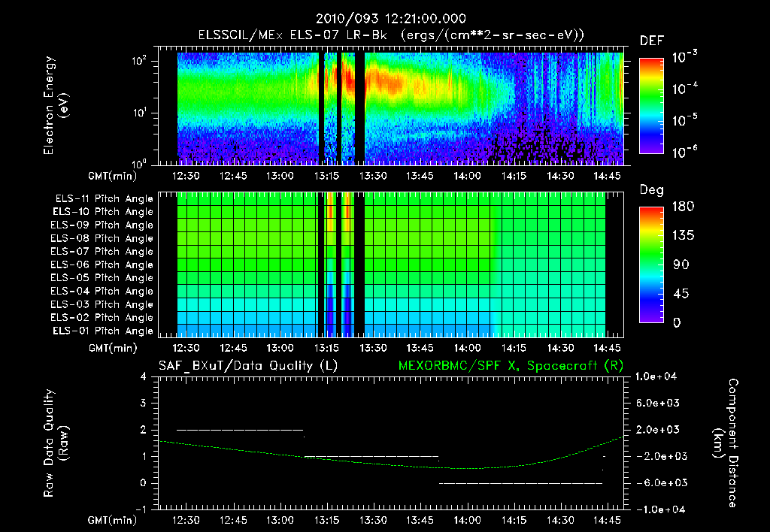Image resolution: width=770 pixels, height=532 pixels.
Task: Click the white data quality line at level 1
Action: pyautogui.click(x=371, y=456)
